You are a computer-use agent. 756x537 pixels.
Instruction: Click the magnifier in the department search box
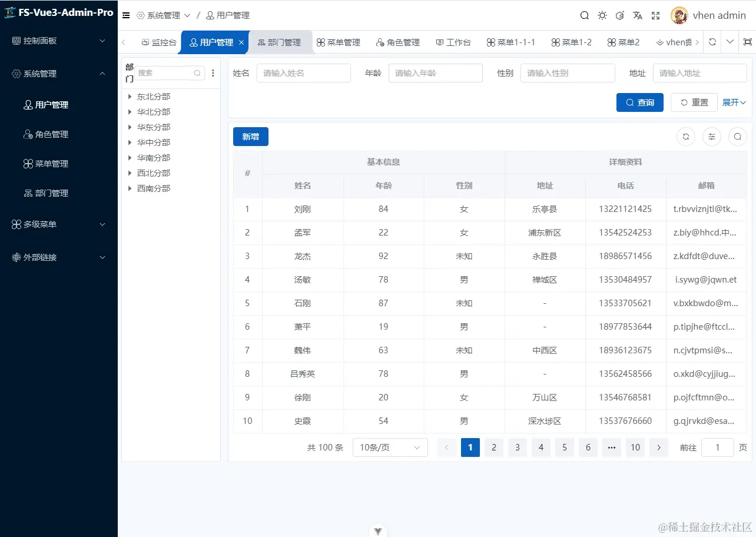tap(197, 73)
